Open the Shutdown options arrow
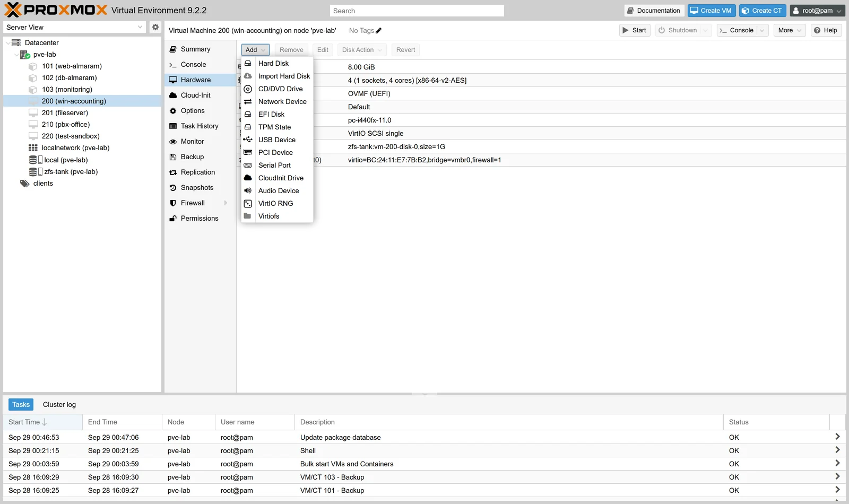 pos(706,30)
